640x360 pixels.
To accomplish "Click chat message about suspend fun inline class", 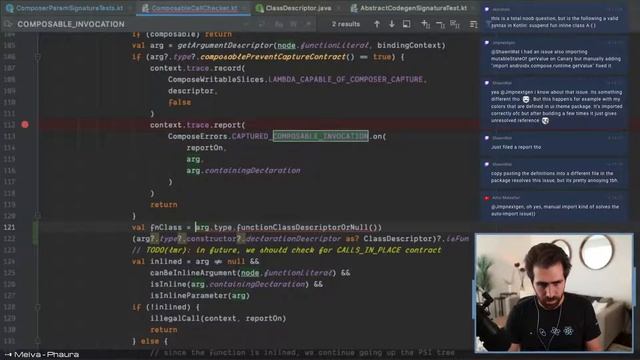I will click(554, 18).
